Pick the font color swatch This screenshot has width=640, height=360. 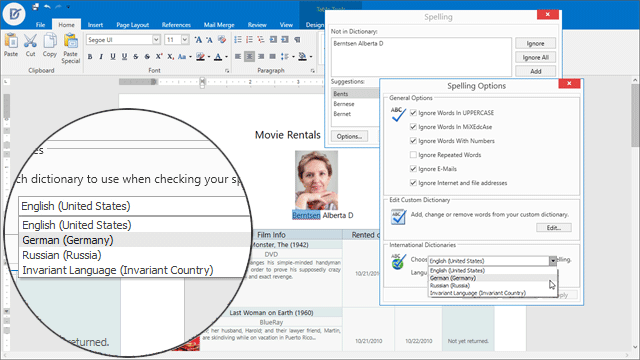pos(218,57)
